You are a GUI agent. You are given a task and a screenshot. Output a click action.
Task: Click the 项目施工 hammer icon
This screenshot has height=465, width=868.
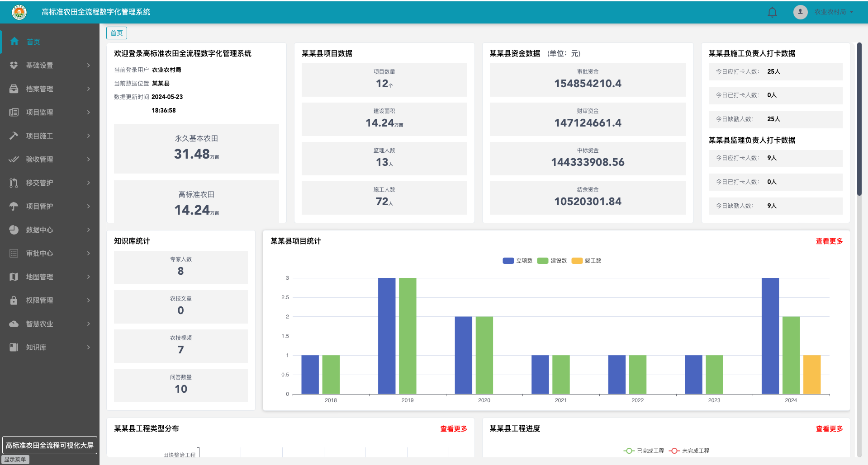click(x=14, y=136)
